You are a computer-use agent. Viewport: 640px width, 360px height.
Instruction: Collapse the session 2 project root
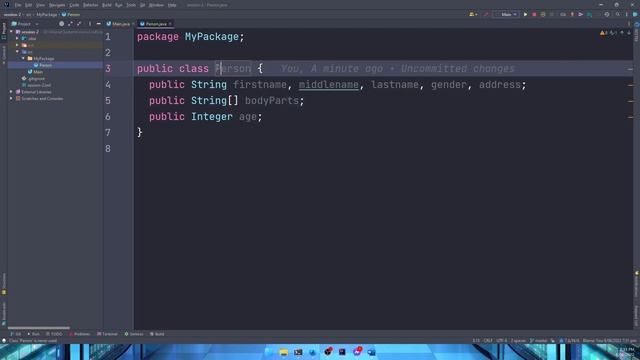[x=11, y=32]
